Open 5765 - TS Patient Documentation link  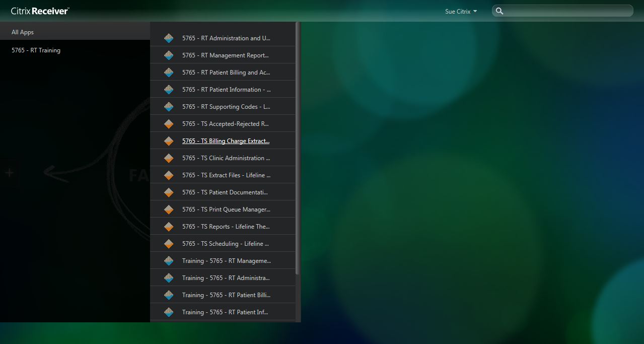(x=225, y=192)
